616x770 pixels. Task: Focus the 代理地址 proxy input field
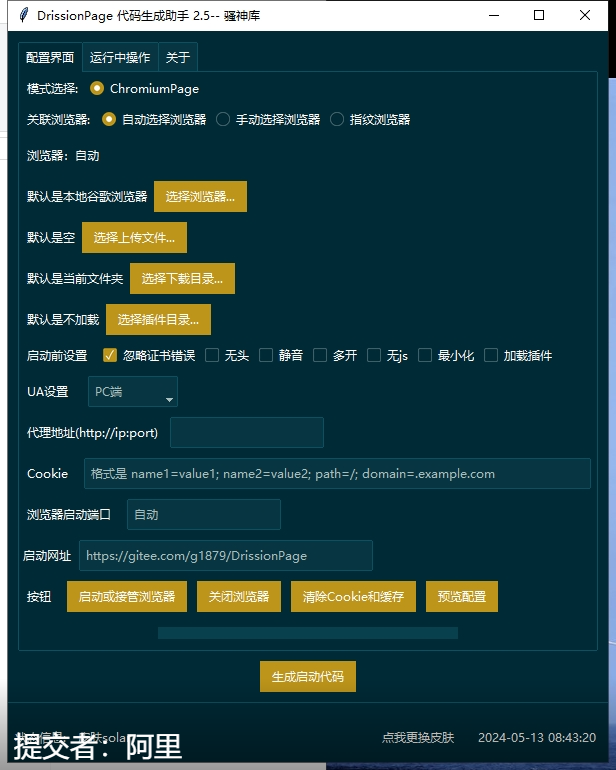pyautogui.click(x=247, y=433)
